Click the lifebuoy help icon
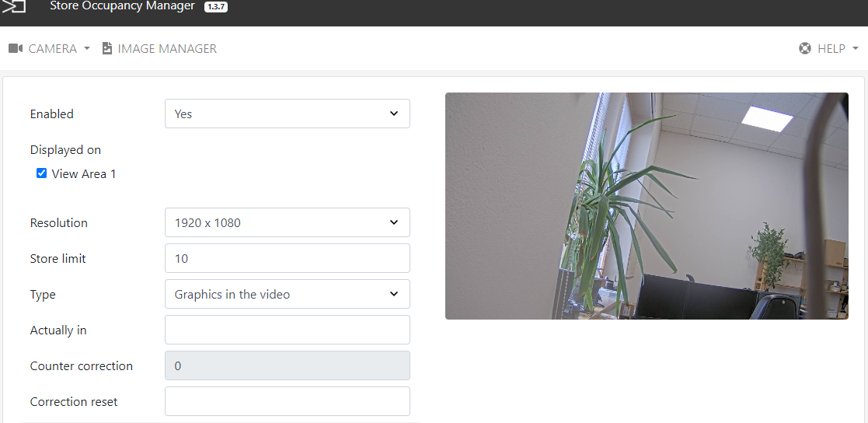 tap(805, 49)
